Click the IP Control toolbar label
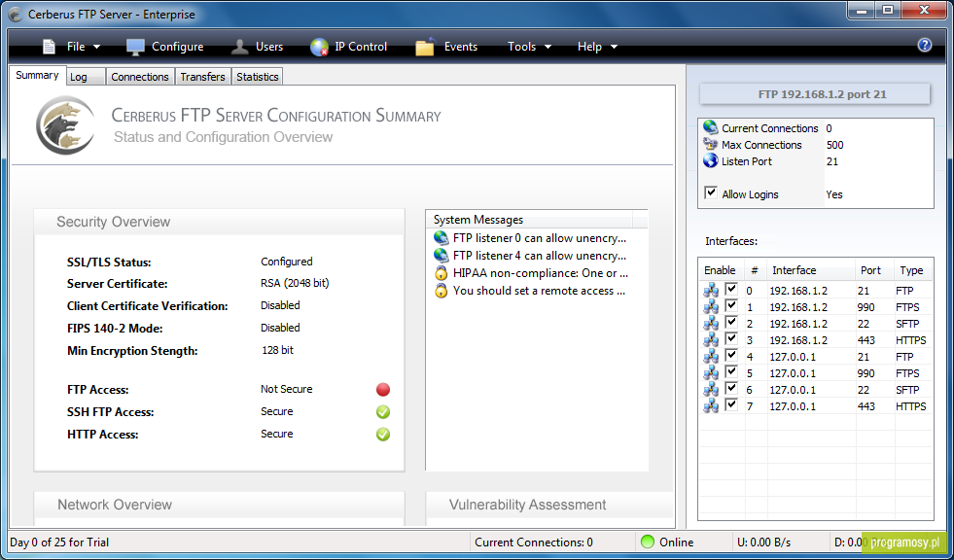The image size is (954, 560). (361, 47)
